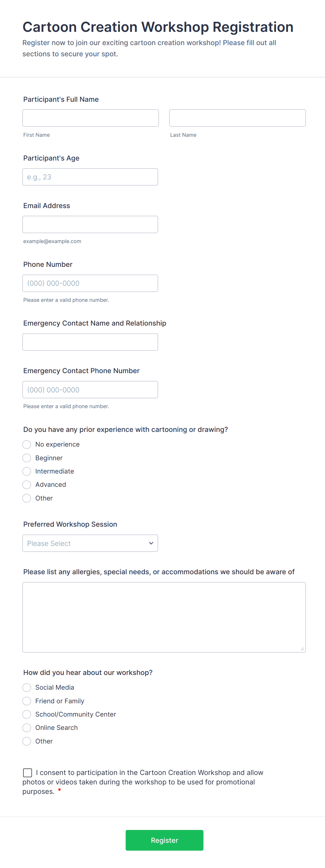The height and width of the screenshot is (868, 325).
Task: Click the First Name input field
Action: pos(90,118)
